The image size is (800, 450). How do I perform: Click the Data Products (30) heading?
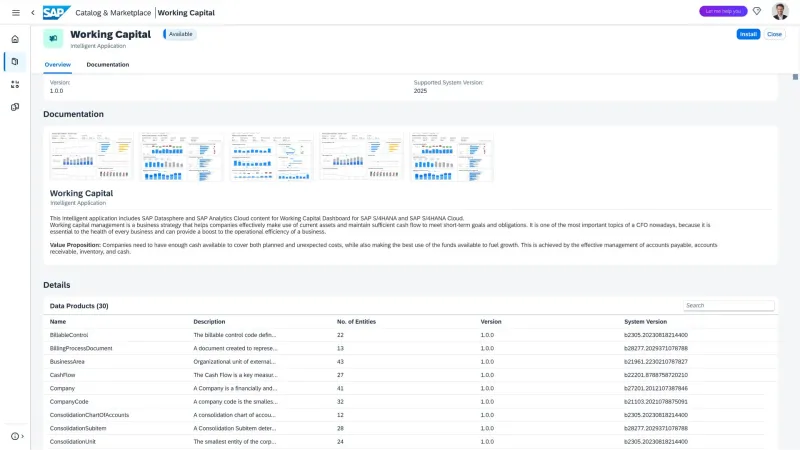(79, 306)
